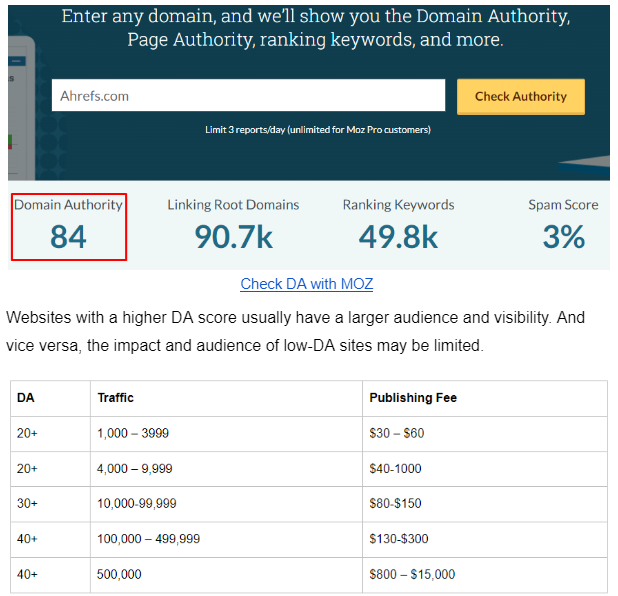The width and height of the screenshot is (618, 596).
Task: Click the Limit 3 reports/day note
Action: coord(318,130)
